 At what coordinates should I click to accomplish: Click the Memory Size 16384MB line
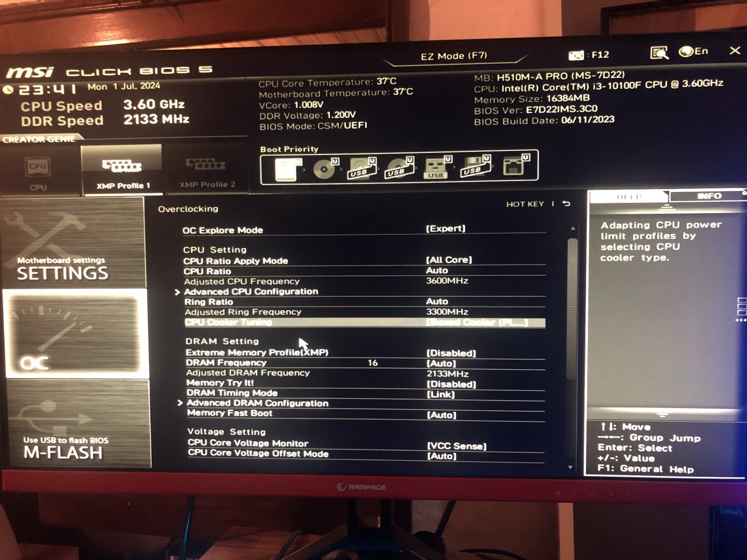(532, 99)
